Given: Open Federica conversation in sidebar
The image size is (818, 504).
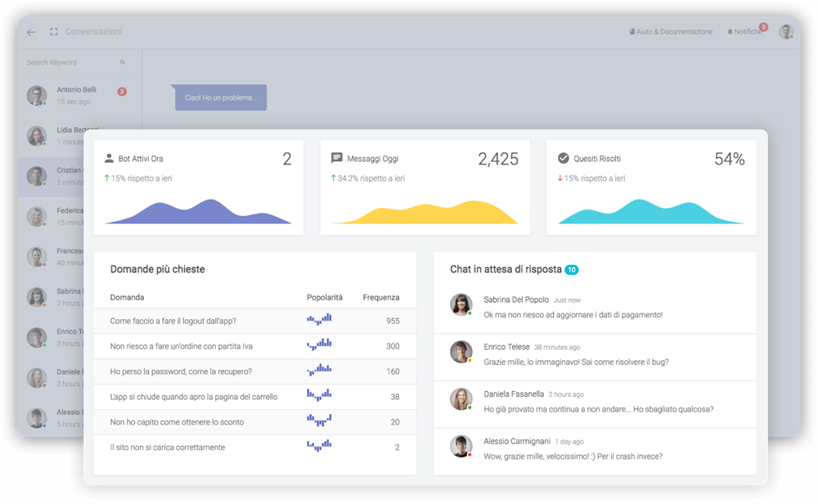Looking at the screenshot, I should [52, 217].
